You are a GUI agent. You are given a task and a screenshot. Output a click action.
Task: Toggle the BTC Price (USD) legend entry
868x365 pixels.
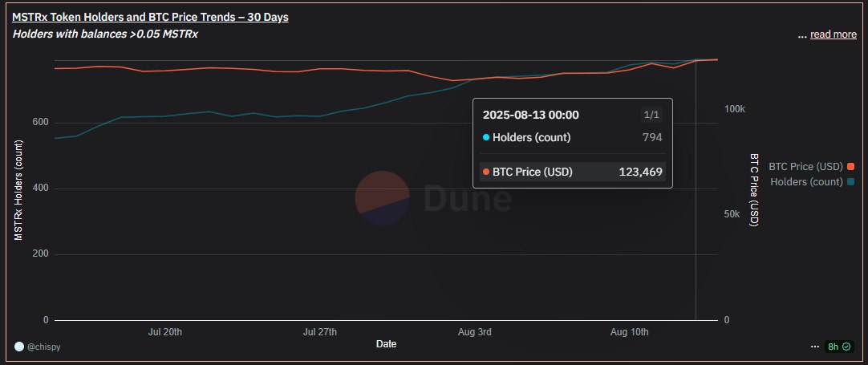pyautogui.click(x=812, y=166)
